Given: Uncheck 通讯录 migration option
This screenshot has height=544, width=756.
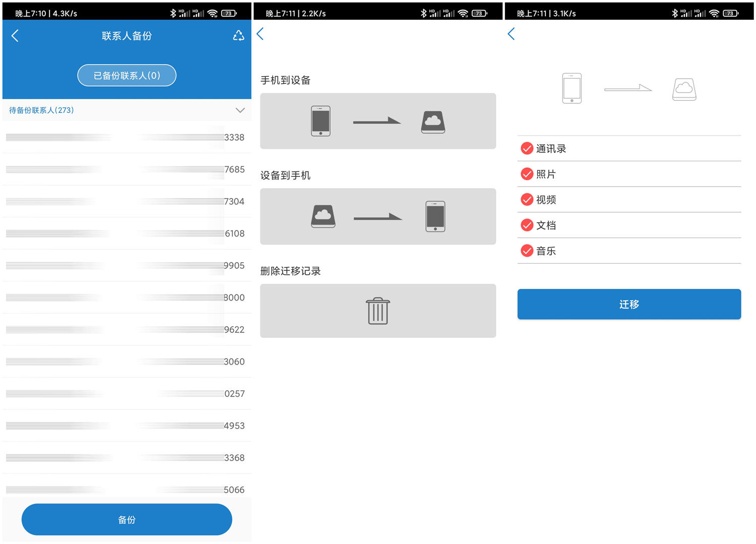Looking at the screenshot, I should [527, 148].
